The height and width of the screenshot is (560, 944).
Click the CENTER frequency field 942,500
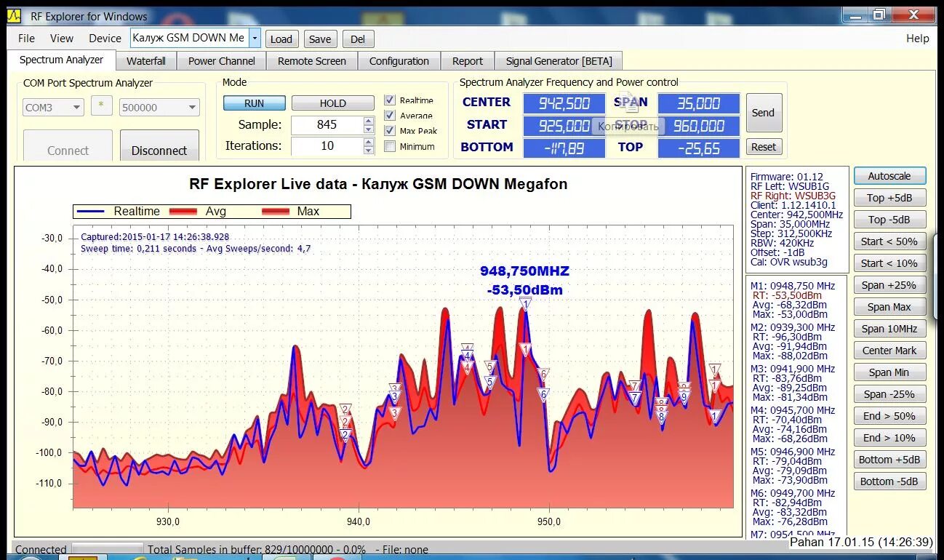click(564, 103)
